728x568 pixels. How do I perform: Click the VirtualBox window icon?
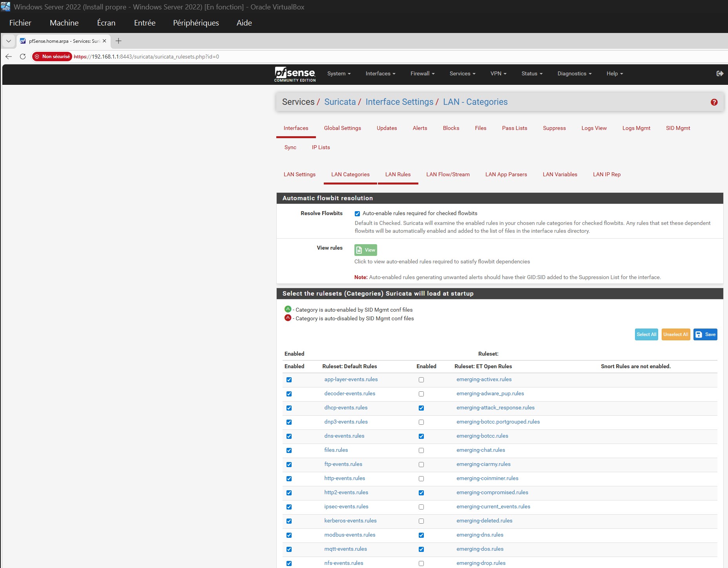click(x=5, y=7)
